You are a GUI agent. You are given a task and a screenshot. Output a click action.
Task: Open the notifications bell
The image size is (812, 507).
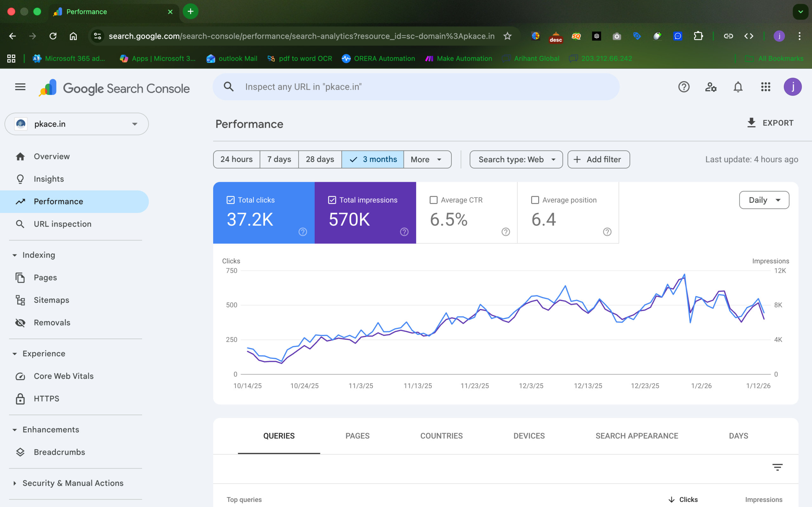point(738,87)
